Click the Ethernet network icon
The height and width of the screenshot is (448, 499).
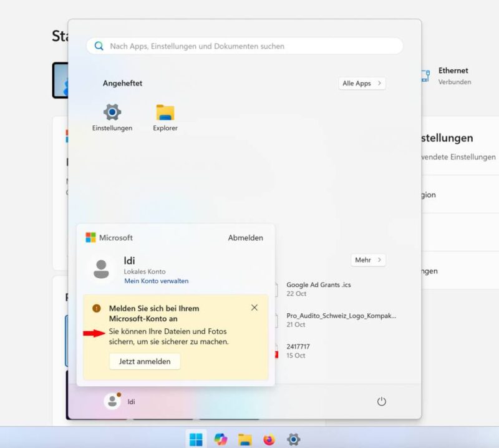pos(425,76)
